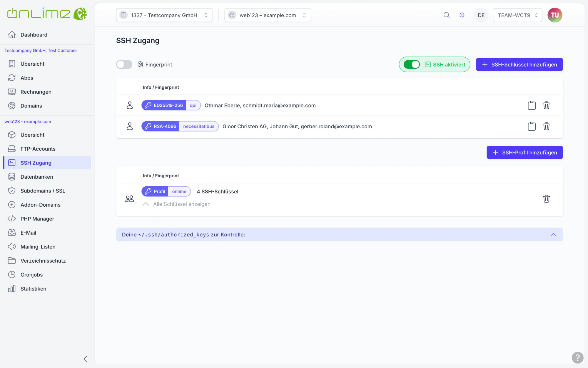This screenshot has width=588, height=368.
Task: Follow Testcompany GmbH, Test Customer link
Action: (x=41, y=50)
